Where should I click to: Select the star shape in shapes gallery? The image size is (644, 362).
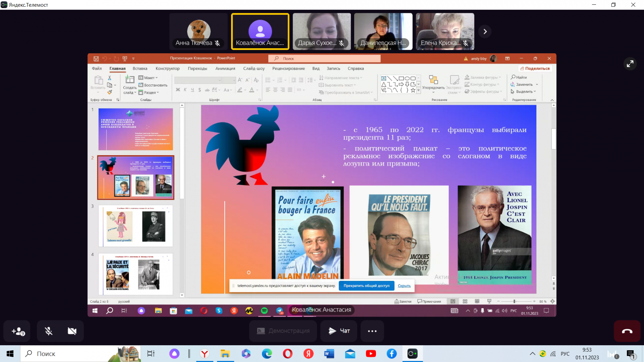click(413, 90)
